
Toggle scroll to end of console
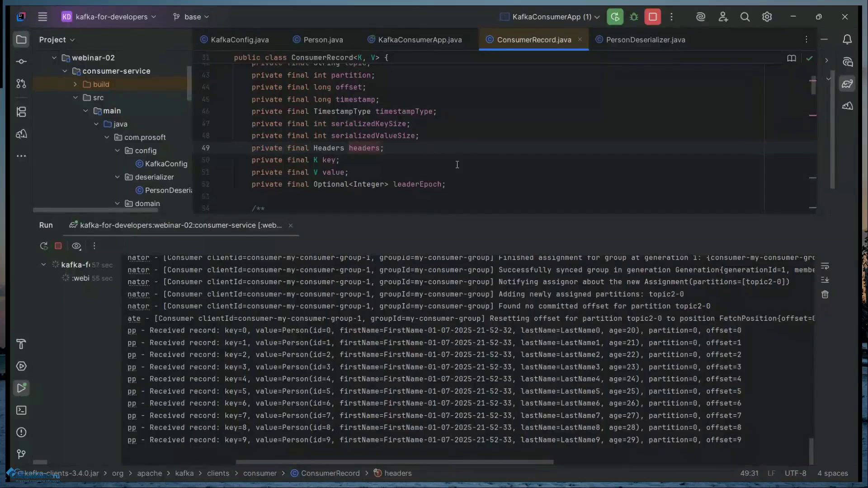click(x=825, y=280)
